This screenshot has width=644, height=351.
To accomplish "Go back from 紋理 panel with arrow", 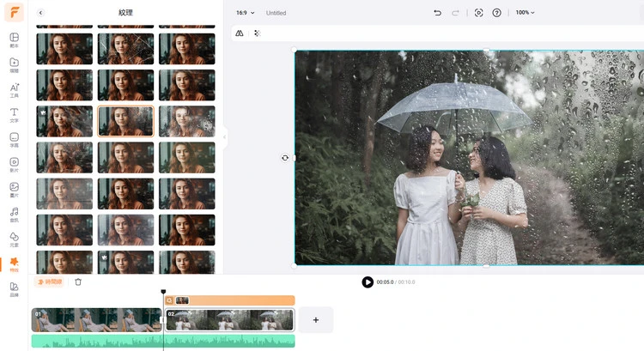I will pos(40,13).
